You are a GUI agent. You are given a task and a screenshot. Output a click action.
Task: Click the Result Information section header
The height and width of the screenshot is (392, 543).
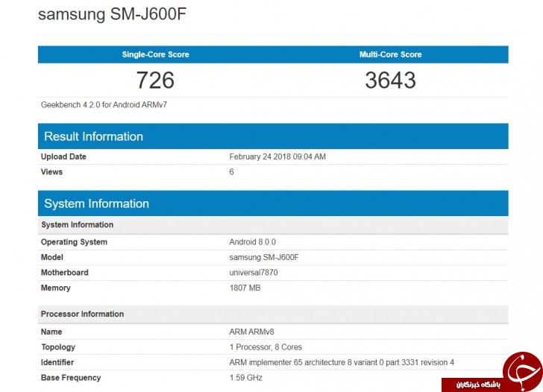coord(273,136)
